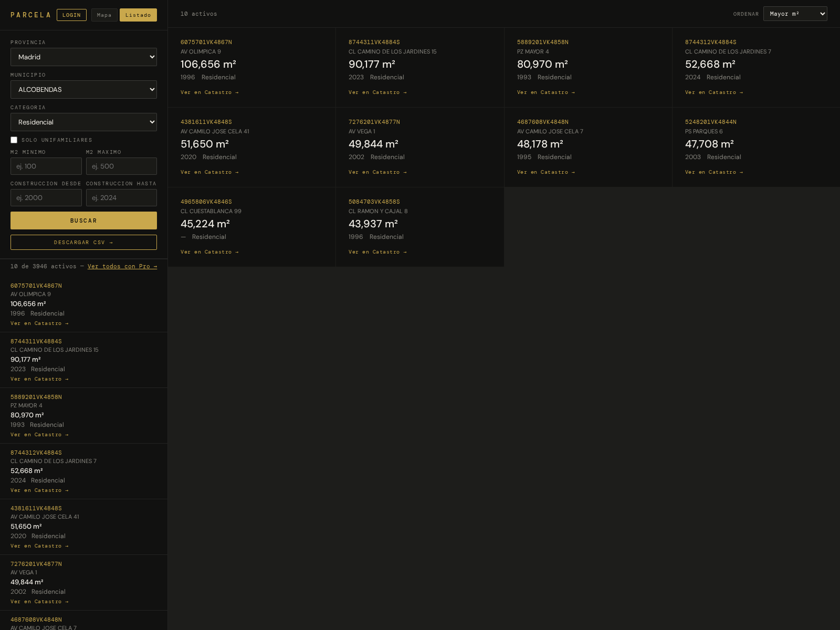The image size is (840, 630).
Task: Open Ver en Catastro for AV VEGA 1 card
Action: 377,172
